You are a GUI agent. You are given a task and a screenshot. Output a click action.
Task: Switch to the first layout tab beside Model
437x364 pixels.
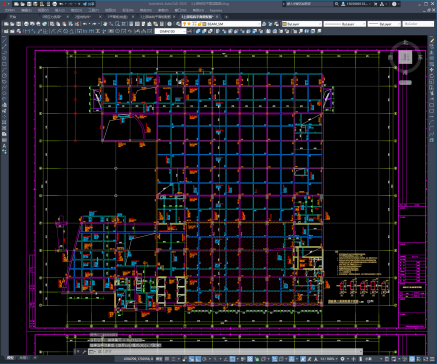tap(23, 358)
